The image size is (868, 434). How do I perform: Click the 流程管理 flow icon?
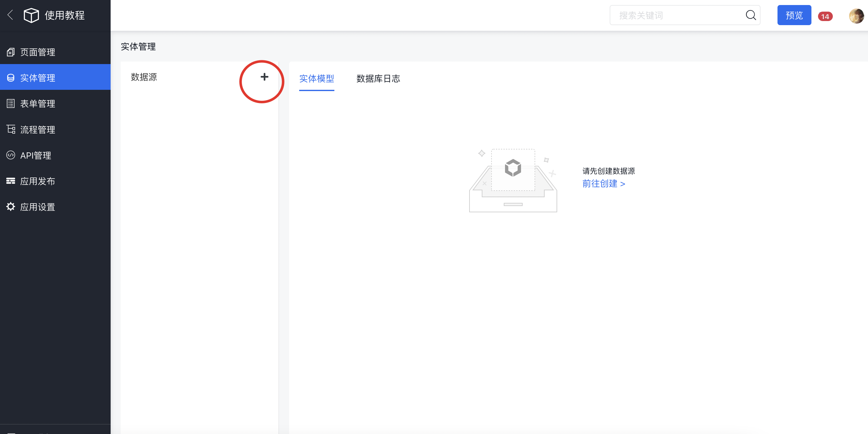tap(11, 129)
